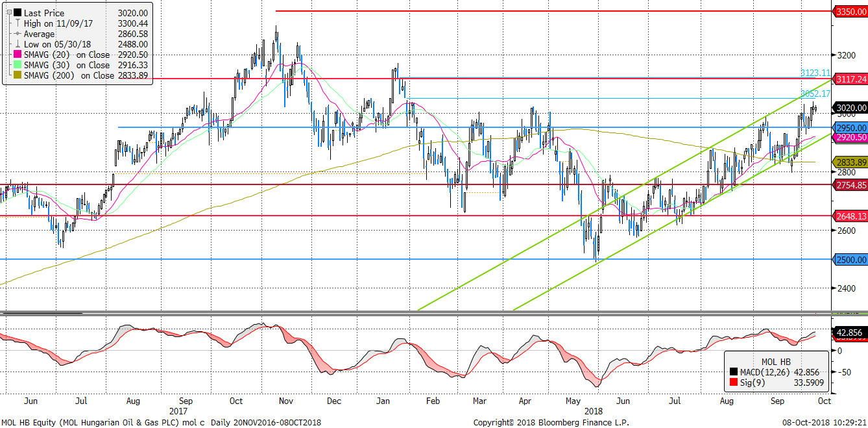Screen dimensions: 868x428
Task: Click the Feb month label on the time axis
Action: pyautogui.click(x=433, y=401)
